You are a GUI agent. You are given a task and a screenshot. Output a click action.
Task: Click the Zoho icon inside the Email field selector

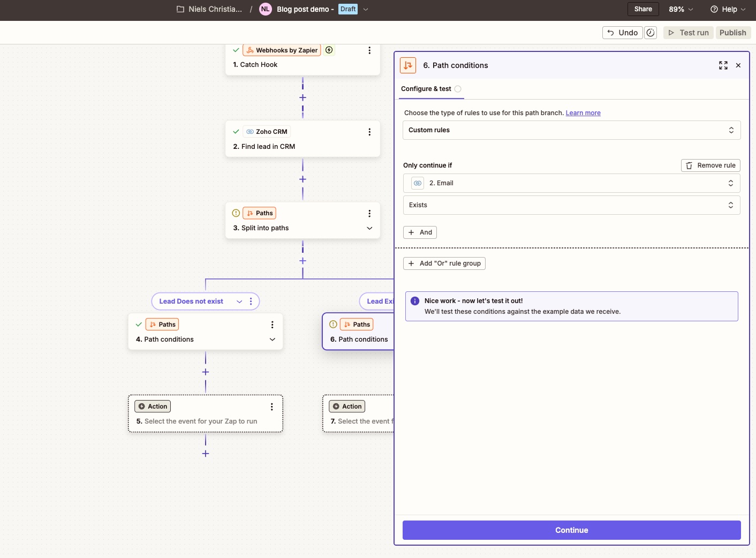(x=417, y=183)
